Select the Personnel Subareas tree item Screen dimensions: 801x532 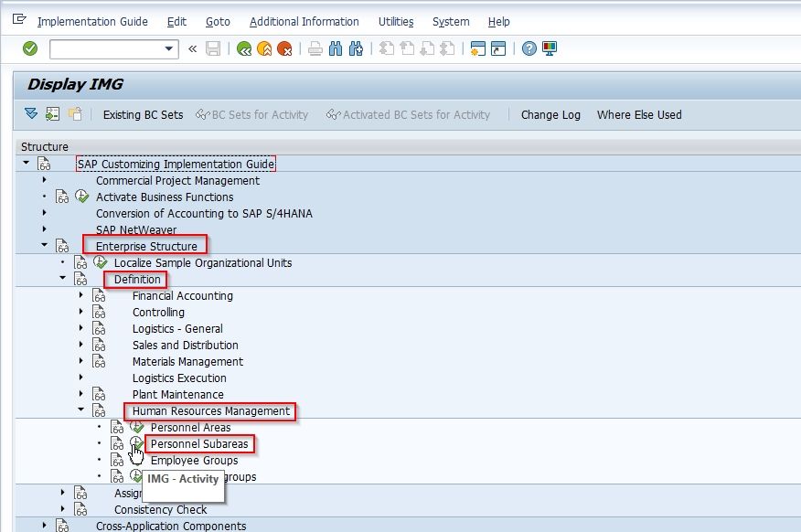point(199,444)
